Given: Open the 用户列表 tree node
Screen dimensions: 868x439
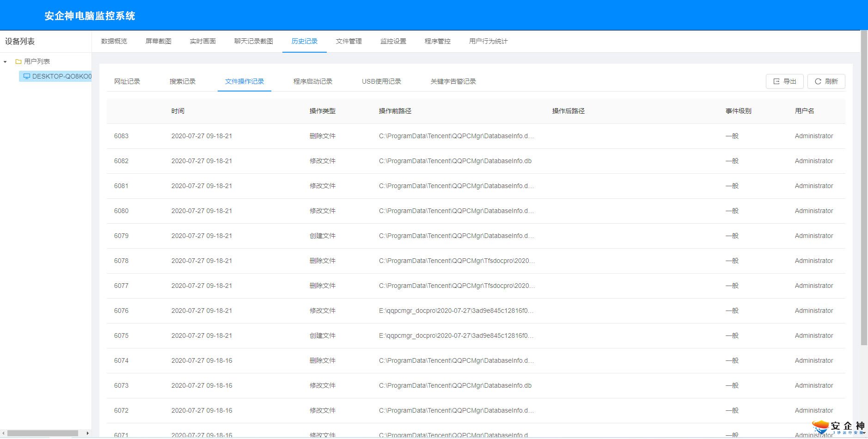Looking at the screenshot, I should (x=37, y=61).
